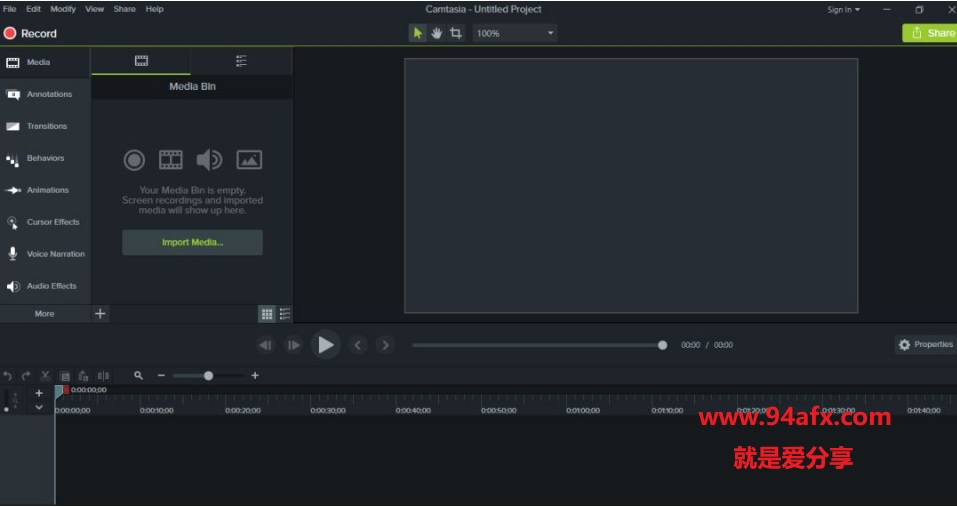Zoom in timeline with plus button
Image resolution: width=957 pixels, height=507 pixels.
click(255, 376)
